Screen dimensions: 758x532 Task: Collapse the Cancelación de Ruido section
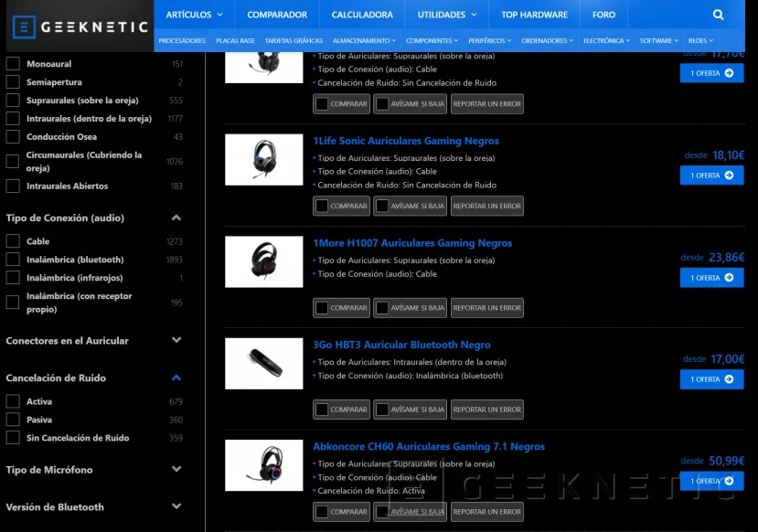coord(176,378)
